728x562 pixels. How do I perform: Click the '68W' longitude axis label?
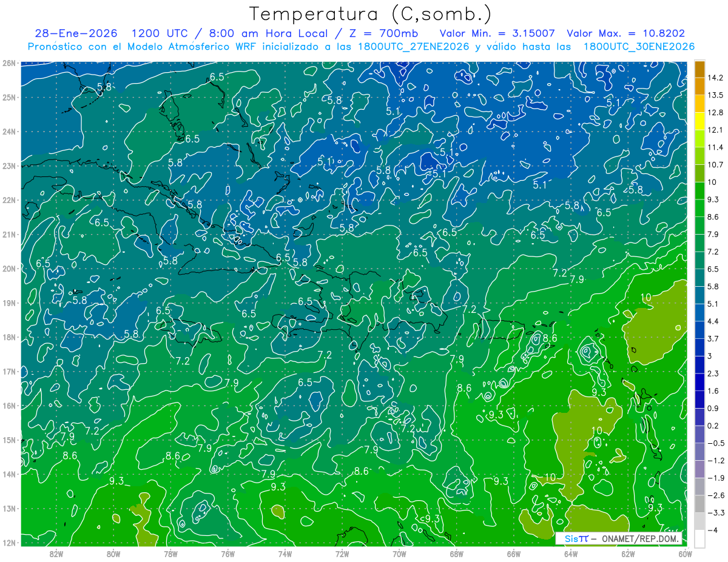tap(457, 554)
